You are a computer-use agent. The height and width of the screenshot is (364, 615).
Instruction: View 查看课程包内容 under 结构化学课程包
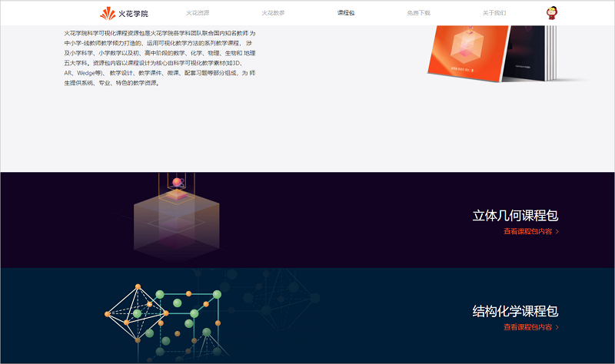[x=528, y=327]
